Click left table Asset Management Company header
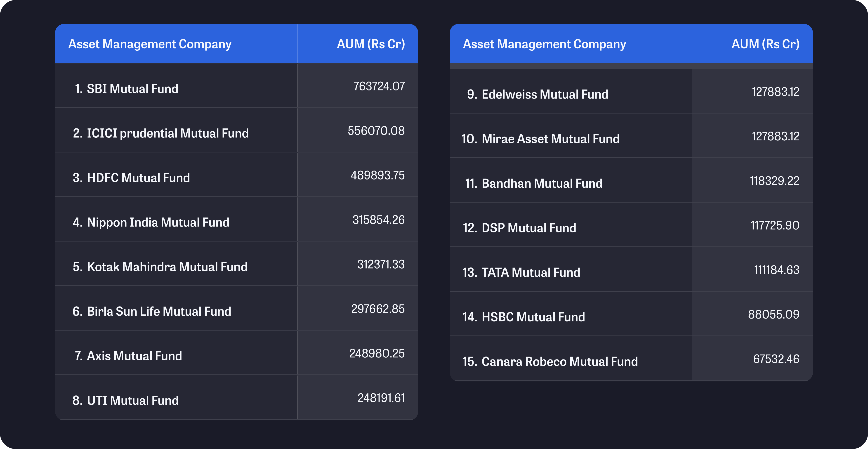This screenshot has width=868, height=449. [150, 44]
